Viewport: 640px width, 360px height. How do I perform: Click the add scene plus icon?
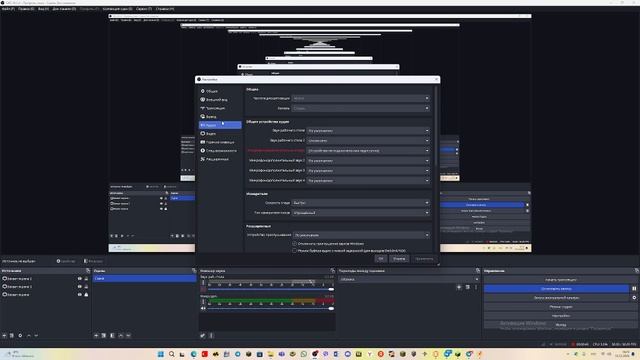pos(96,336)
